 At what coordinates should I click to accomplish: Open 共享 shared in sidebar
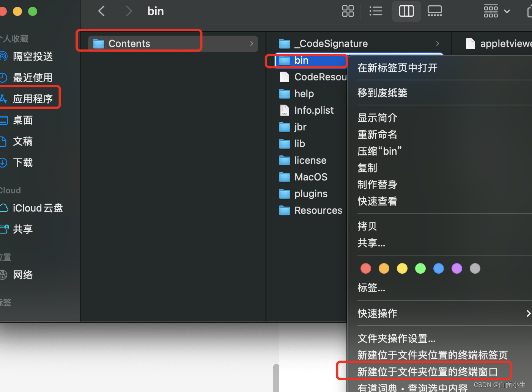[17, 229]
